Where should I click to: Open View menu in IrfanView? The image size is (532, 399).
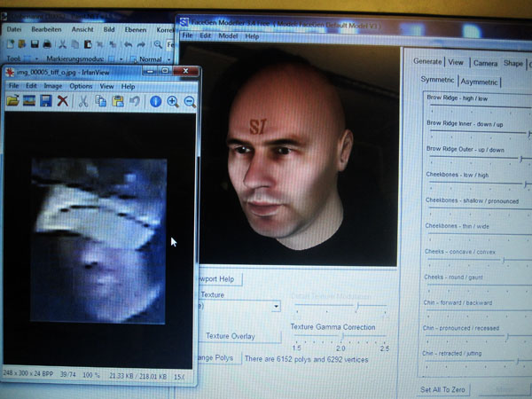(x=106, y=87)
